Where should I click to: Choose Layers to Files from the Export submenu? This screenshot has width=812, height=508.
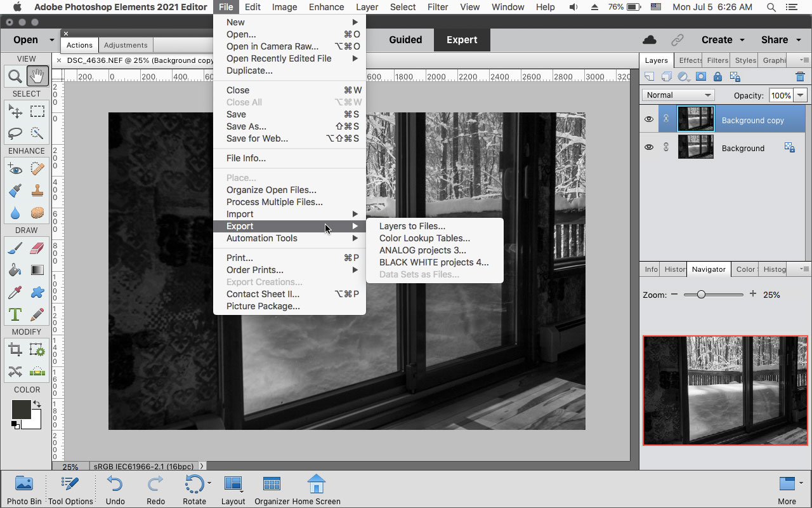[412, 226]
